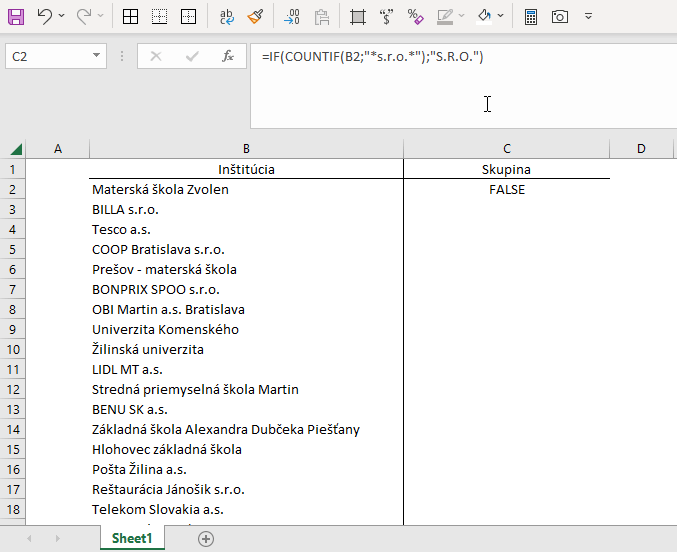Select the cell Hlohovec základná škola

246,450
